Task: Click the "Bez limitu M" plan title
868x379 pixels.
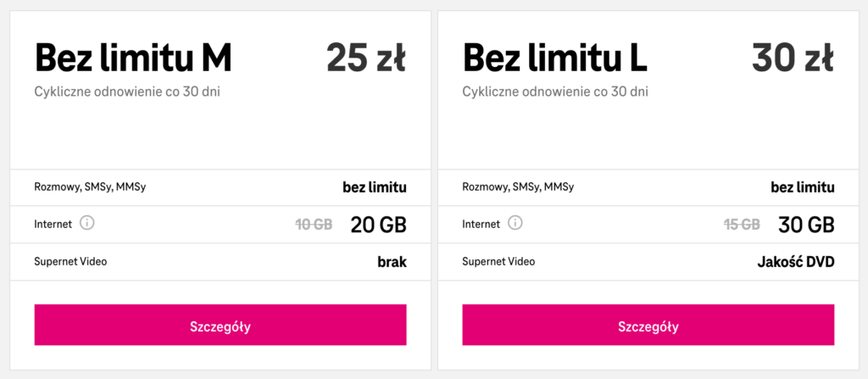Action: 133,57
